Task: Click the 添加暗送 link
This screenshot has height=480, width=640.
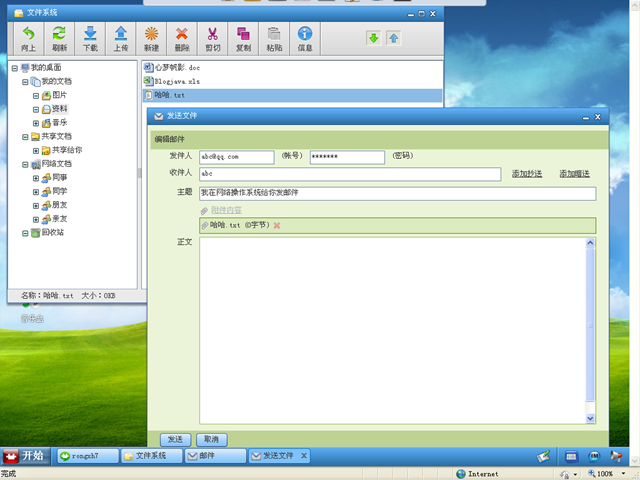Action: pyautogui.click(x=574, y=174)
